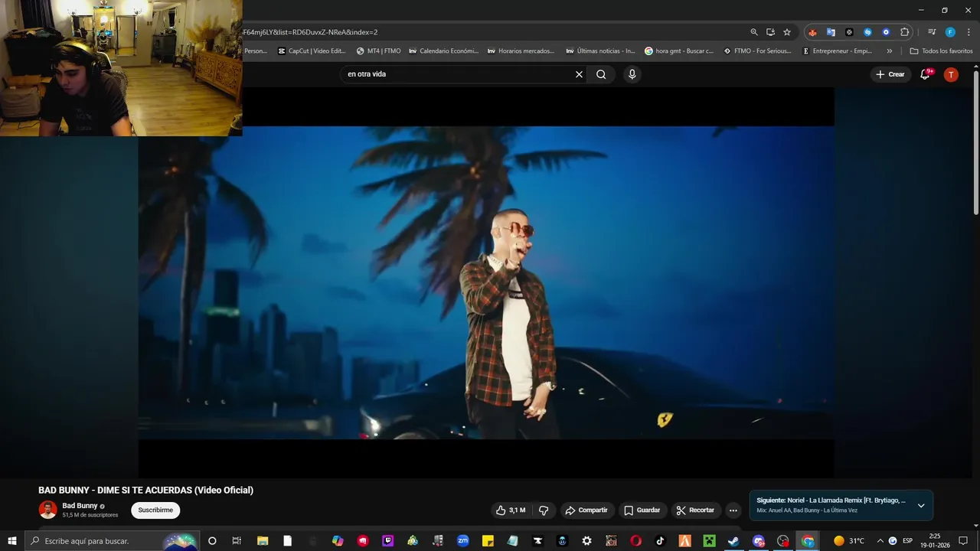980x551 pixels.
Task: Open the FTMO - For Serious bookmark
Action: [757, 51]
